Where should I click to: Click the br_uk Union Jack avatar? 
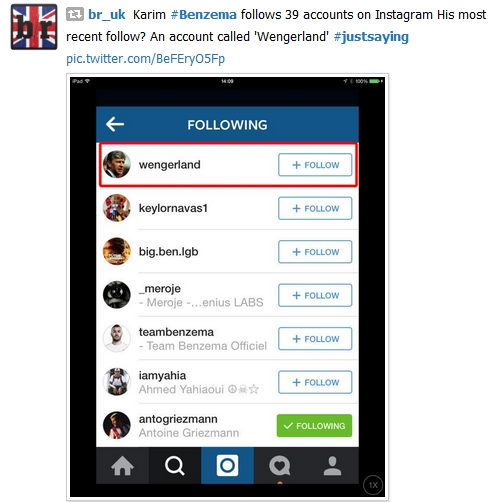[34, 27]
